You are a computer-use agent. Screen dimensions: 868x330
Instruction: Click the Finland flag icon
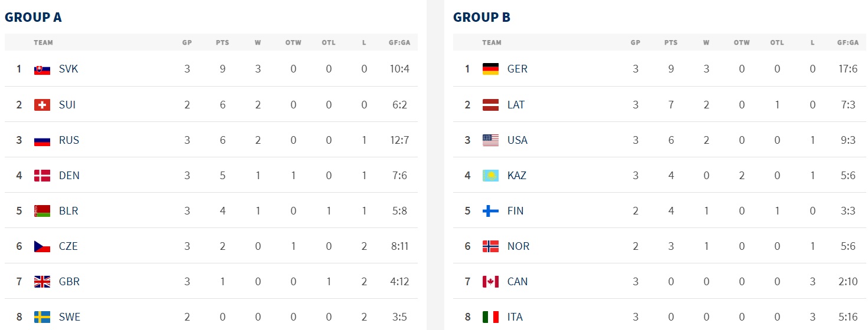pyautogui.click(x=490, y=210)
